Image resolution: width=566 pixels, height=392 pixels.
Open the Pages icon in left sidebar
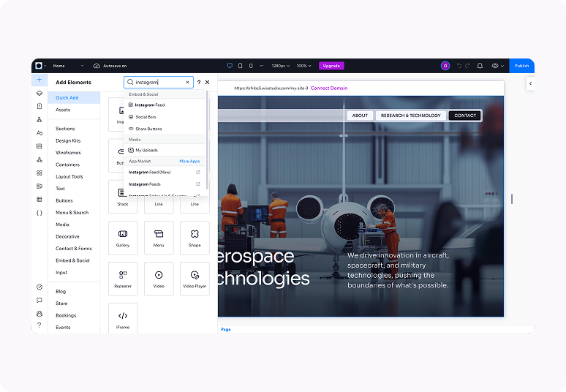click(39, 106)
